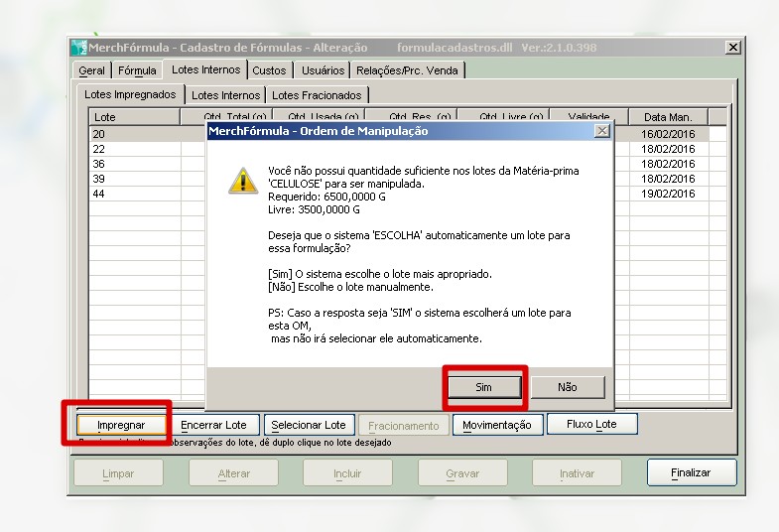Open the Movimentação button
This screenshot has height=532, width=779.
click(497, 425)
